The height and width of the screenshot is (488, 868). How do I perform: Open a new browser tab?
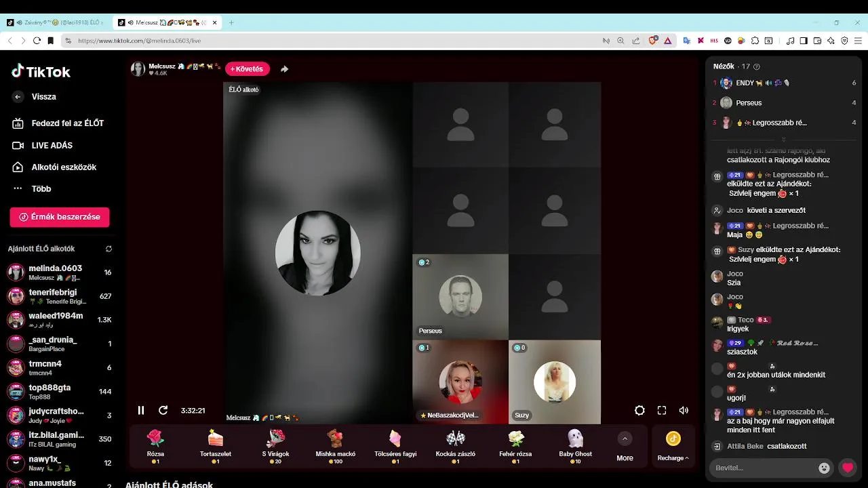click(231, 22)
